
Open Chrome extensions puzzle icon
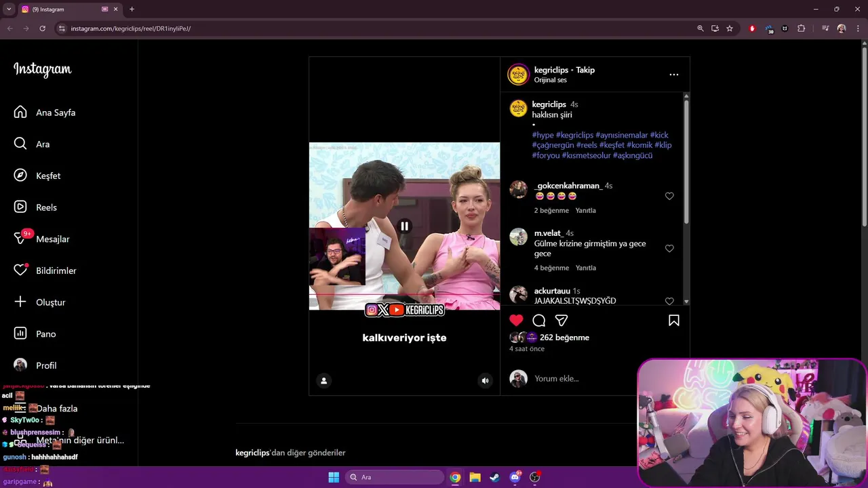(x=802, y=28)
